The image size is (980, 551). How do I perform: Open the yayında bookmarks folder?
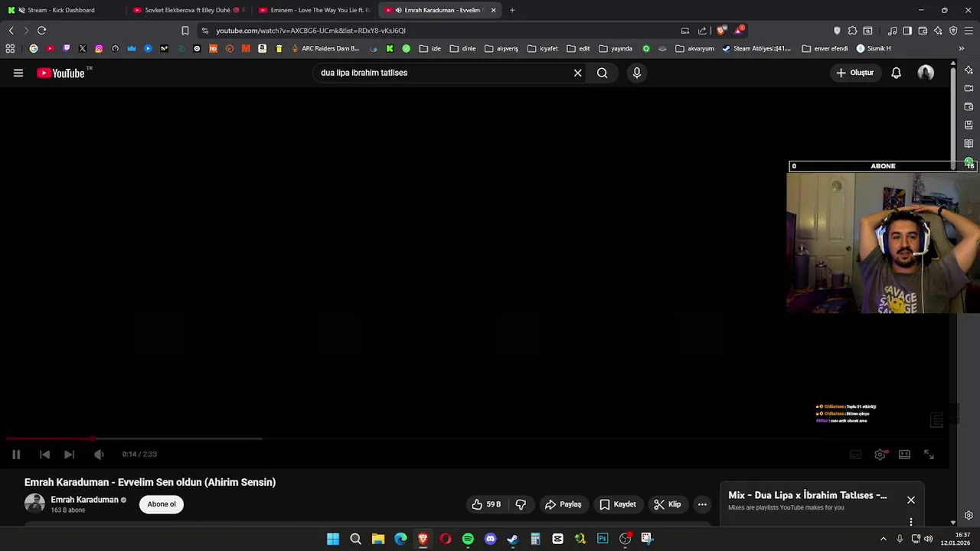click(x=616, y=48)
